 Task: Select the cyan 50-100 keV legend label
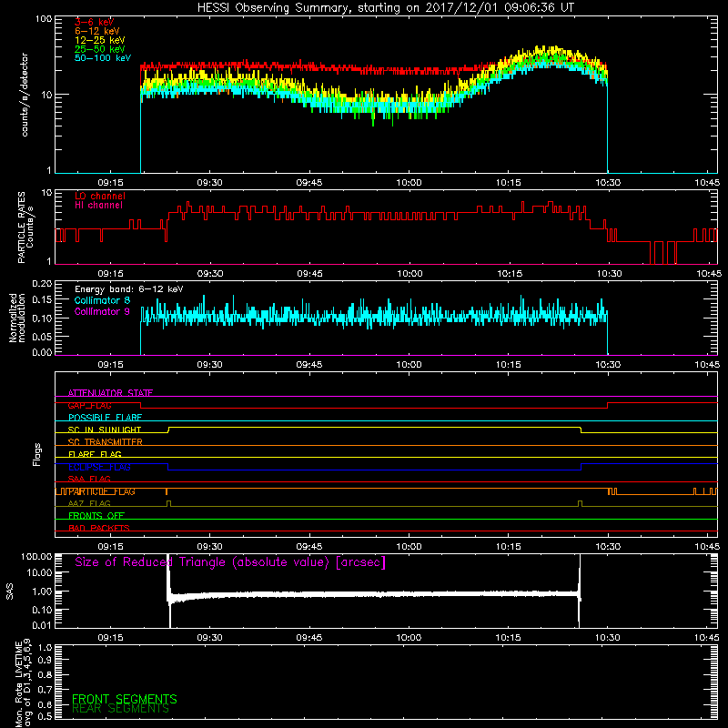point(102,58)
